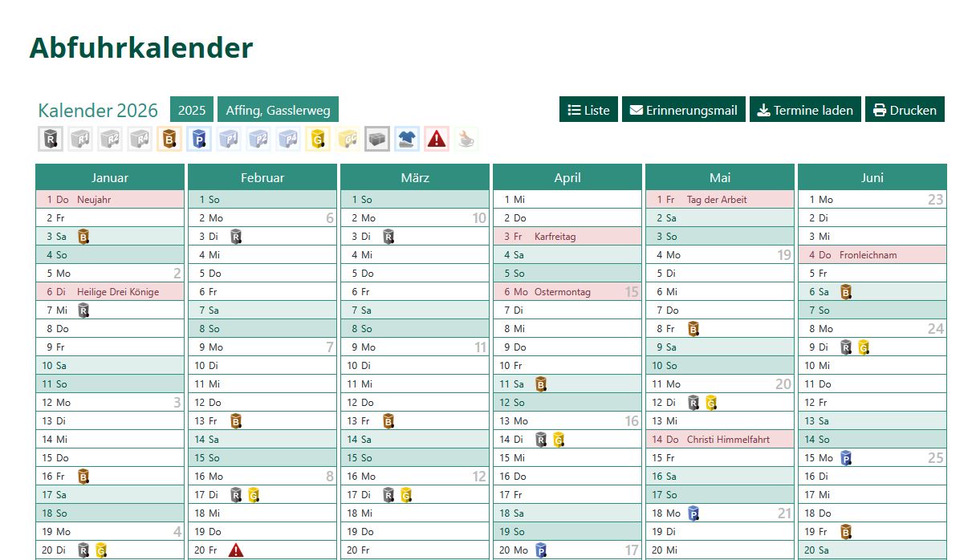This screenshot has height=560, width=972.
Task: Download appointments with Termine laden
Action: [805, 110]
